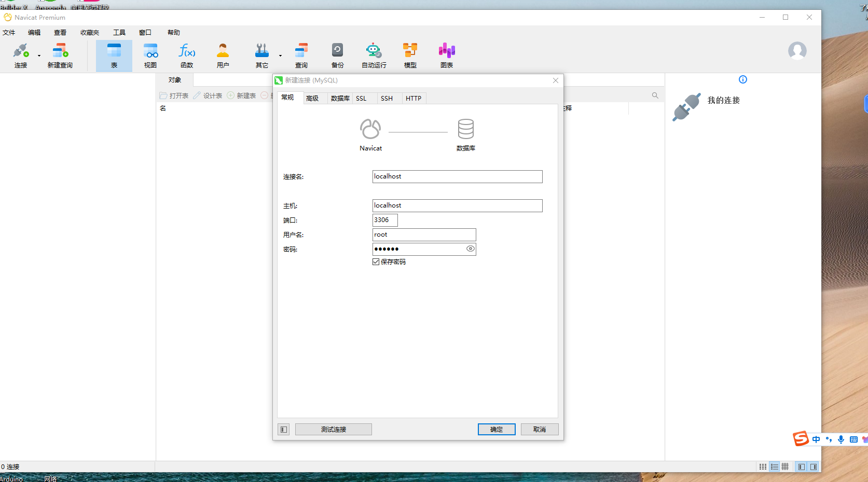Open the 连接 connection tool
Screen dimensions: 868x482
[21, 56]
